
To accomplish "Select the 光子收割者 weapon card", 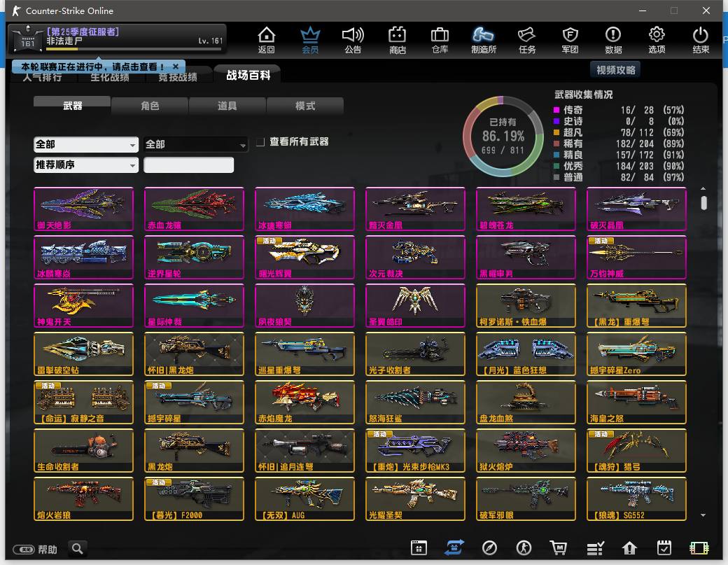I will (x=415, y=354).
